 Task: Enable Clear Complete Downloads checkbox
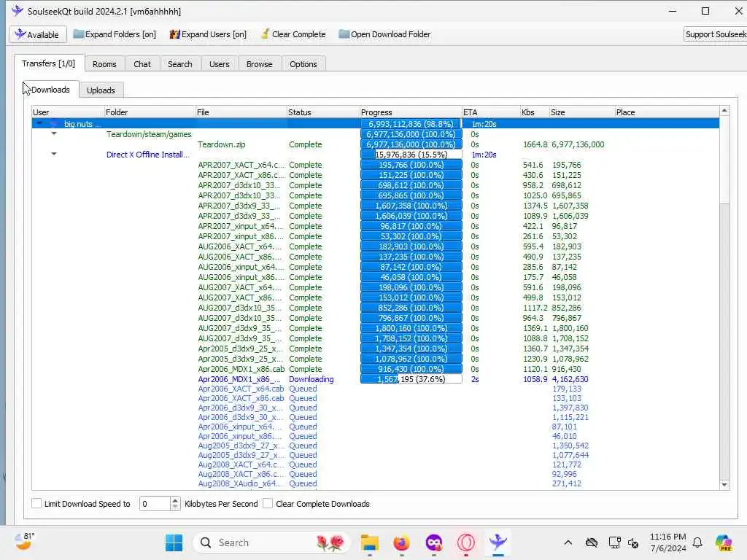268,503
